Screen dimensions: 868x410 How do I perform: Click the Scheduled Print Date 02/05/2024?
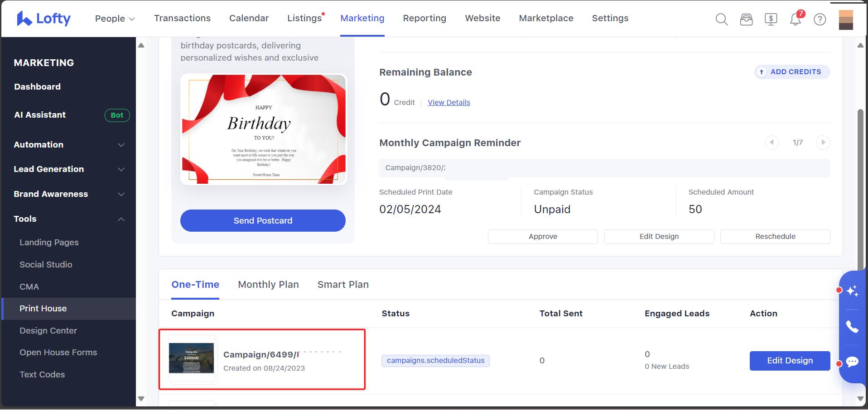[410, 209]
